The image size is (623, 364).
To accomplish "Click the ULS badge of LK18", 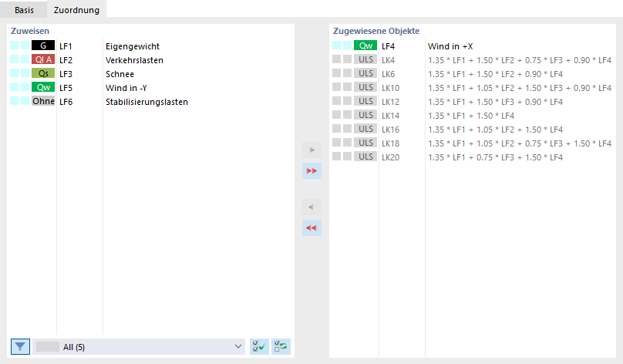I will click(365, 143).
